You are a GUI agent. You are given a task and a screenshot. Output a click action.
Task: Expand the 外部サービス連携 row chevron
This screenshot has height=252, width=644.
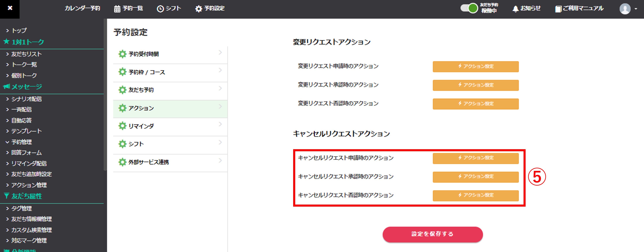(x=220, y=160)
